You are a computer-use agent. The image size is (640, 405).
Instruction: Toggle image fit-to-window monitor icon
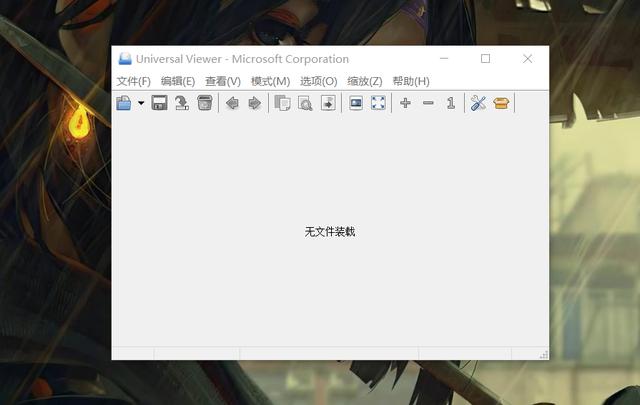(x=356, y=103)
